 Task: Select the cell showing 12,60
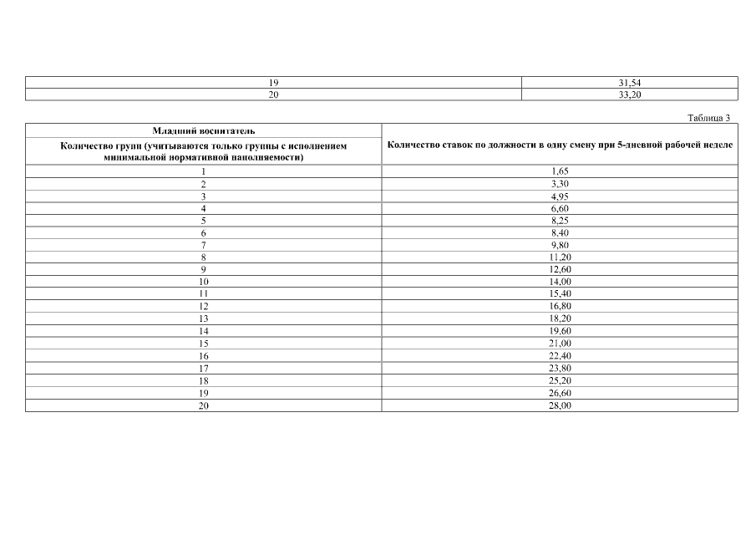[560, 269]
